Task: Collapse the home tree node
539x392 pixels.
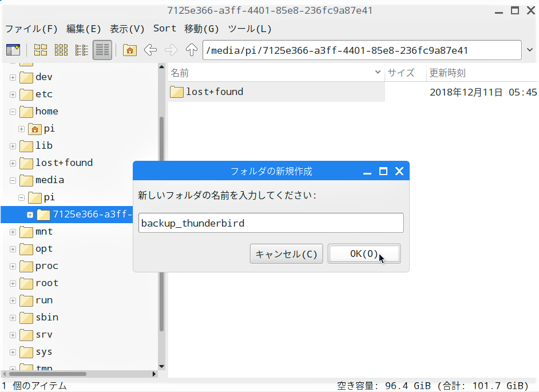Action: pyautogui.click(x=13, y=112)
